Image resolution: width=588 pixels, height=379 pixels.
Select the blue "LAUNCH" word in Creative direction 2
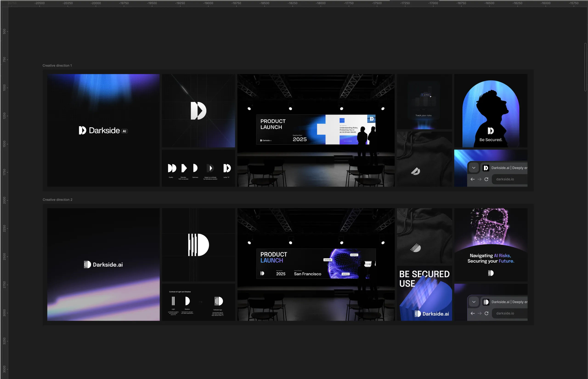(x=271, y=260)
